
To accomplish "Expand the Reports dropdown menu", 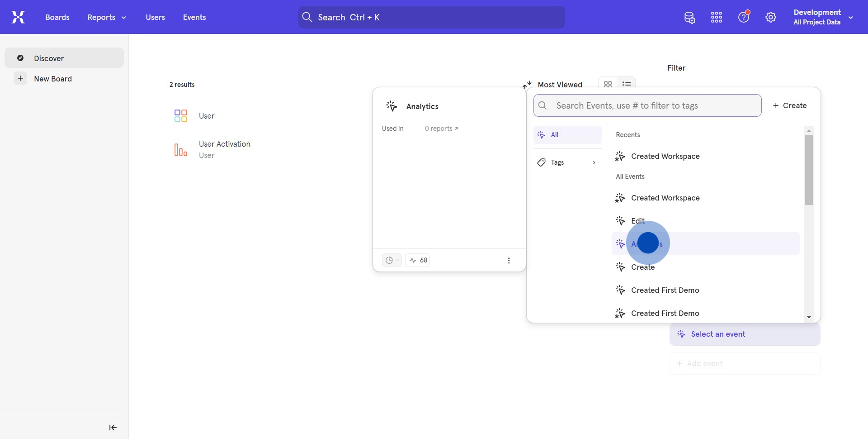I will point(107,17).
